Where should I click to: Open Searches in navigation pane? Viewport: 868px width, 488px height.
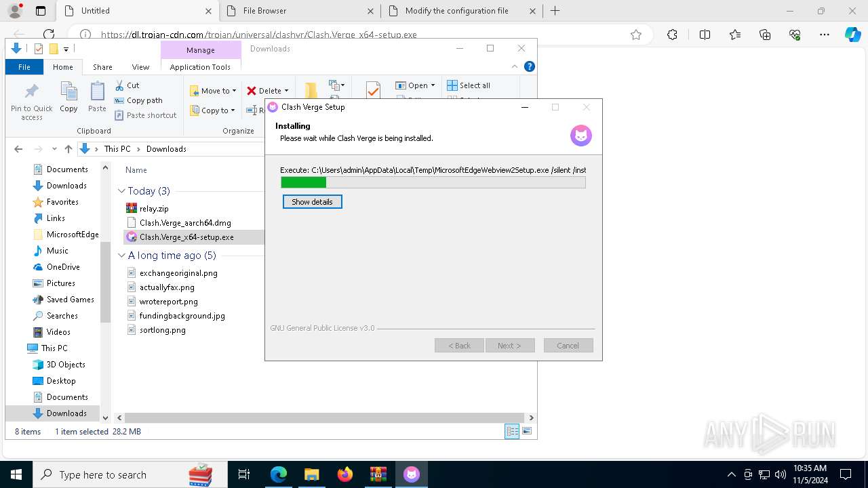[x=62, y=316]
